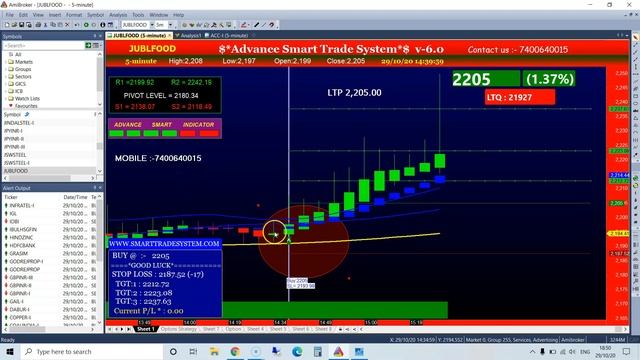The image size is (640, 360).
Task: Expand the Groups folder
Action: [6, 69]
